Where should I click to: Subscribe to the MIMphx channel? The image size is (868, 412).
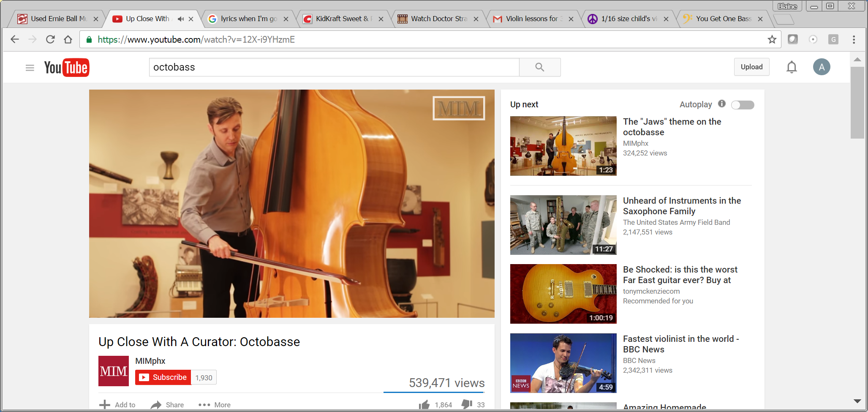pyautogui.click(x=163, y=377)
